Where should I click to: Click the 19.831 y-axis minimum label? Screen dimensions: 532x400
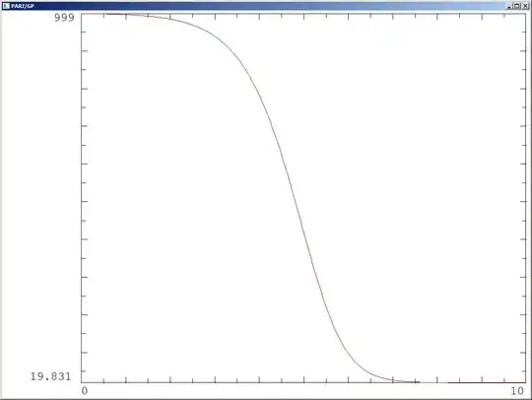tap(50, 376)
